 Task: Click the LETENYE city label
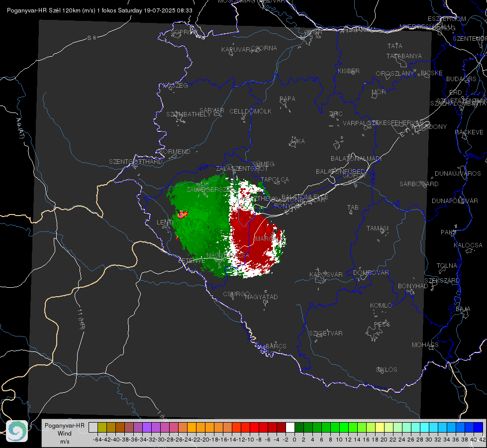click(192, 261)
